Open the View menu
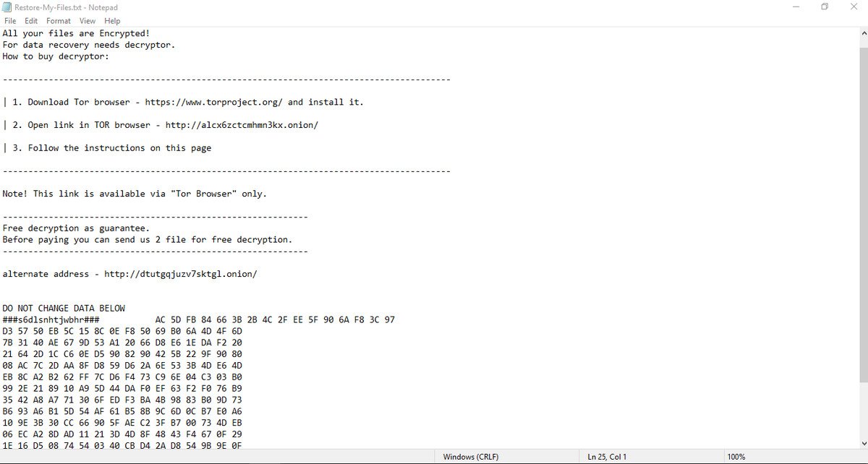Image resolution: width=868 pixels, height=464 pixels. [x=88, y=21]
